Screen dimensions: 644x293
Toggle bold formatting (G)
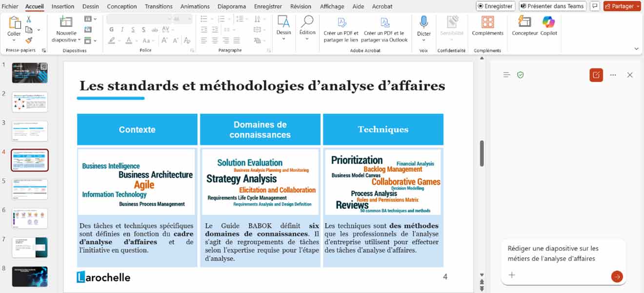[x=112, y=30]
